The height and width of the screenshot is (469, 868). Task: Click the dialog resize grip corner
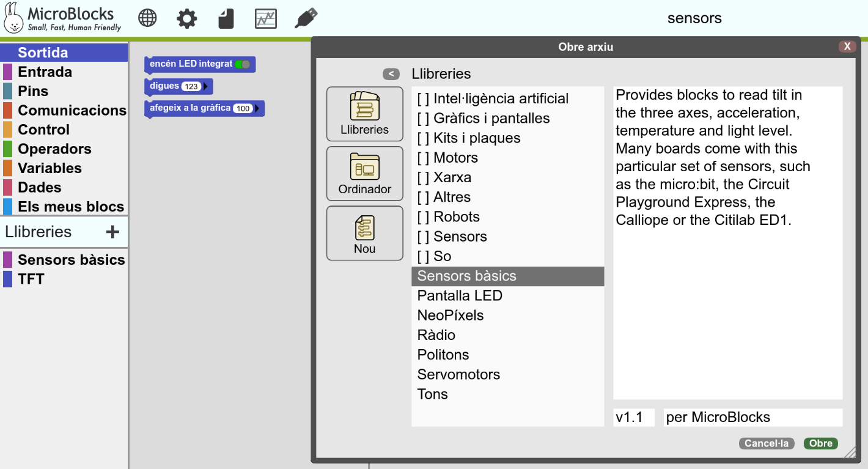click(x=850, y=452)
